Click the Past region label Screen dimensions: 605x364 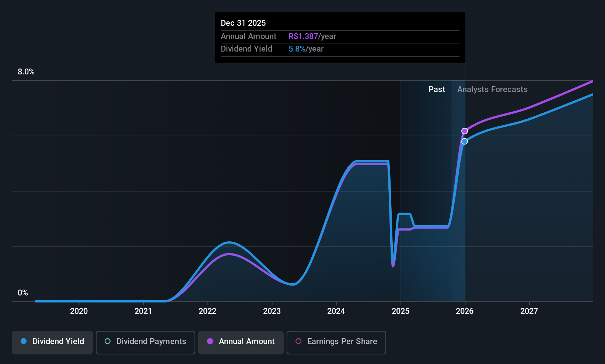point(437,90)
